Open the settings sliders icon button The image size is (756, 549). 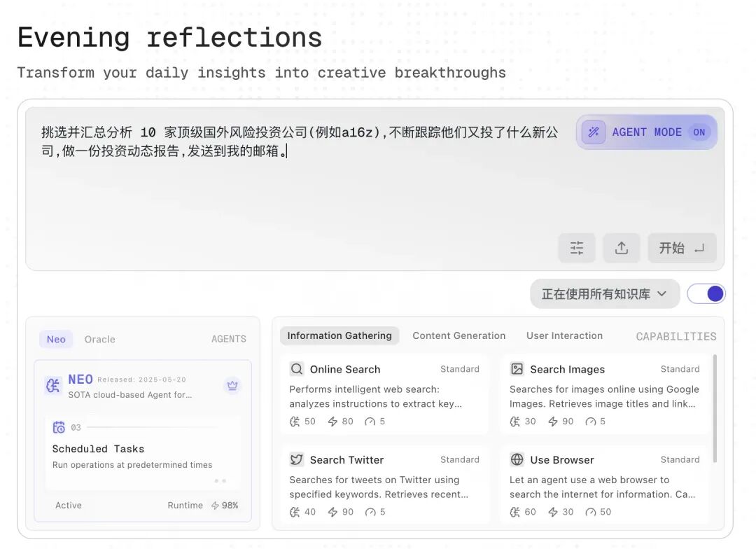pyautogui.click(x=577, y=248)
